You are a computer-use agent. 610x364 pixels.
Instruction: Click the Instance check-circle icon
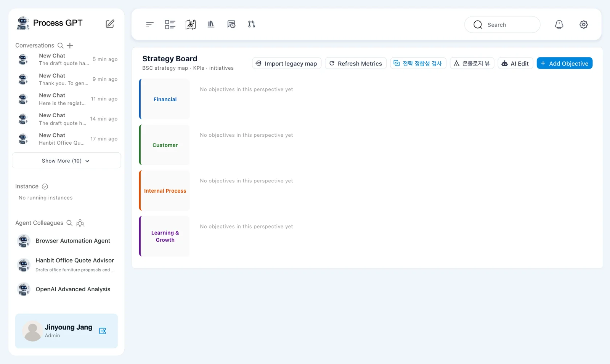pos(45,187)
